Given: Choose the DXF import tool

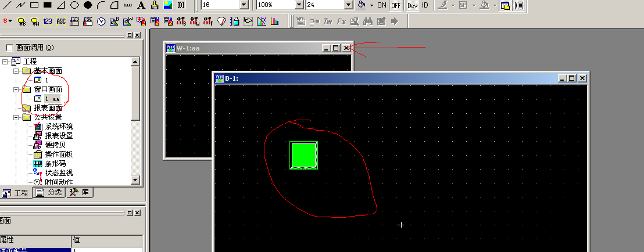Looking at the screenshot, I should [x=181, y=5].
